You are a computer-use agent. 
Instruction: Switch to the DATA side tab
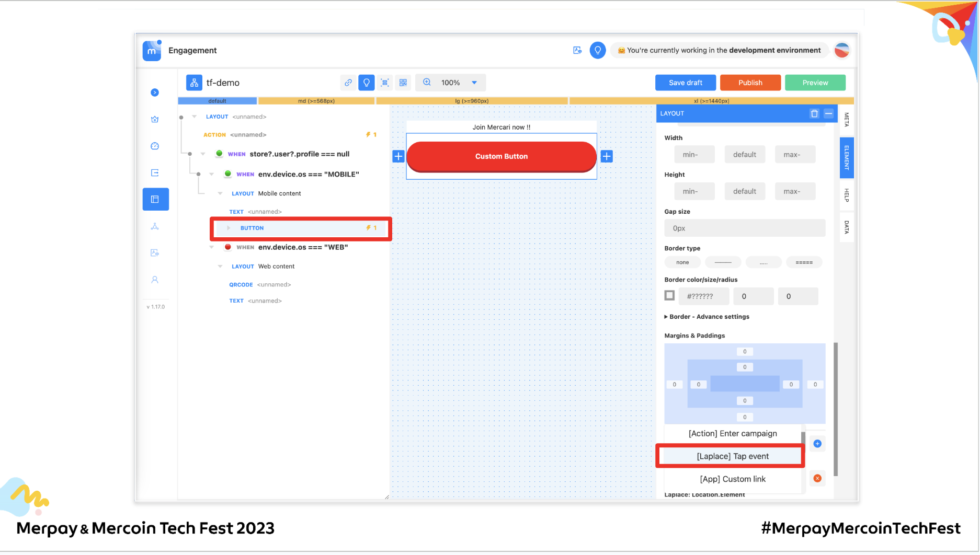[847, 227]
